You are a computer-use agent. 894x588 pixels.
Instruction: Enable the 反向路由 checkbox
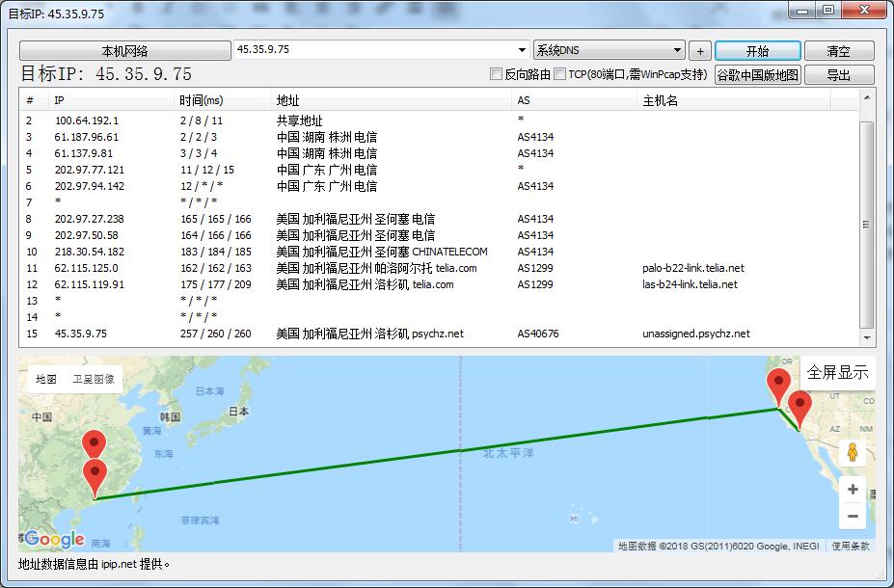496,74
